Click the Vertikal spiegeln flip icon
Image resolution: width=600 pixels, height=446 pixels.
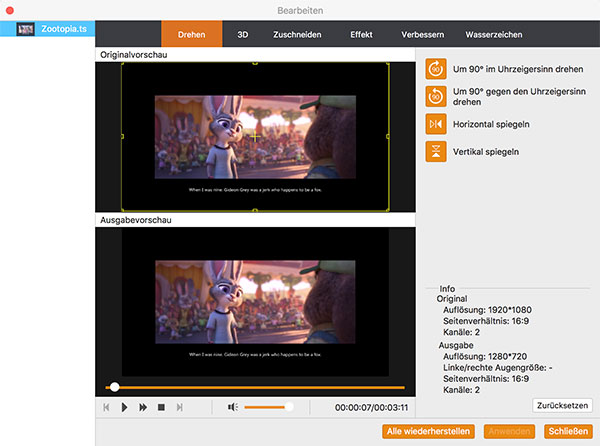coord(435,151)
